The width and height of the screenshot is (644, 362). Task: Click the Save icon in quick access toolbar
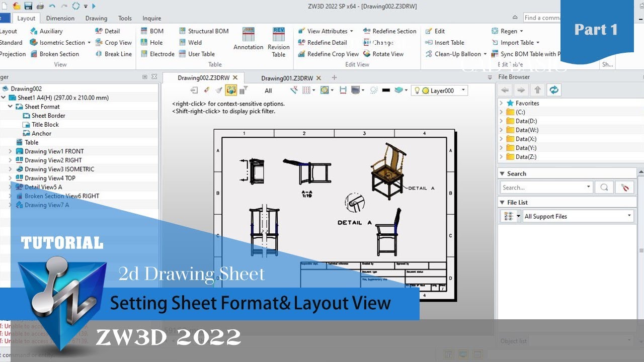click(x=28, y=6)
